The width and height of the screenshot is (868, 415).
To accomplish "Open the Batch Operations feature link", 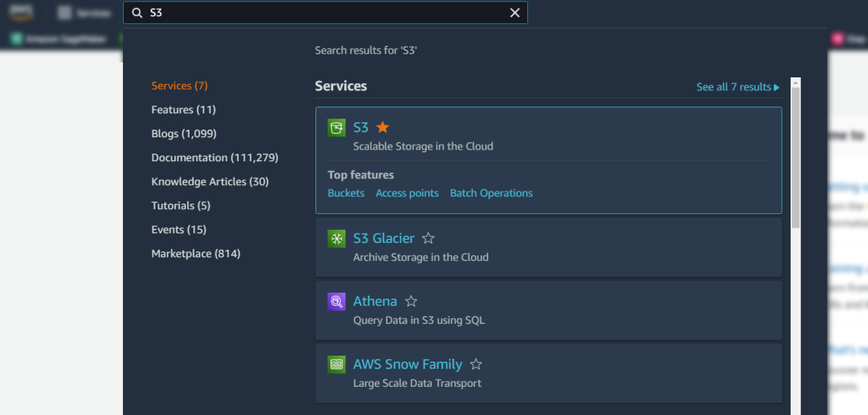I will [x=491, y=193].
